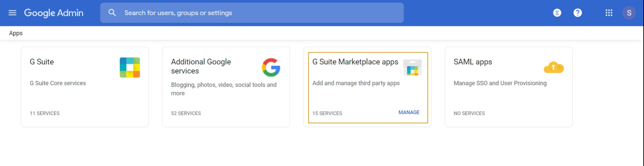The height and width of the screenshot is (166, 644).
Task: Click the SAML apps cloud icon
Action: pyautogui.click(x=553, y=68)
